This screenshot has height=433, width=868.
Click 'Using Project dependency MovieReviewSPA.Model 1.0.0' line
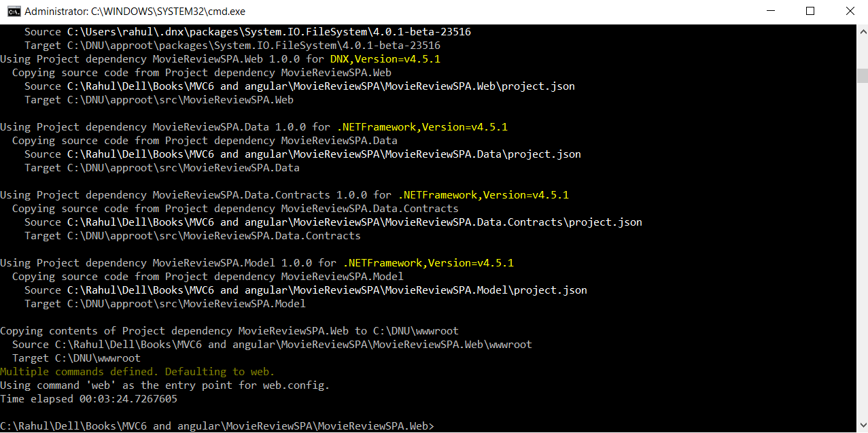tap(257, 263)
